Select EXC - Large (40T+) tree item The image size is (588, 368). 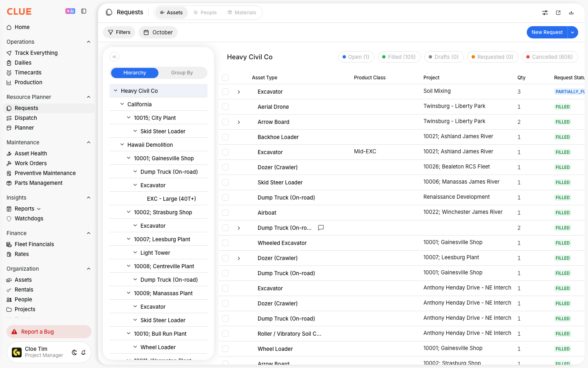point(171,199)
